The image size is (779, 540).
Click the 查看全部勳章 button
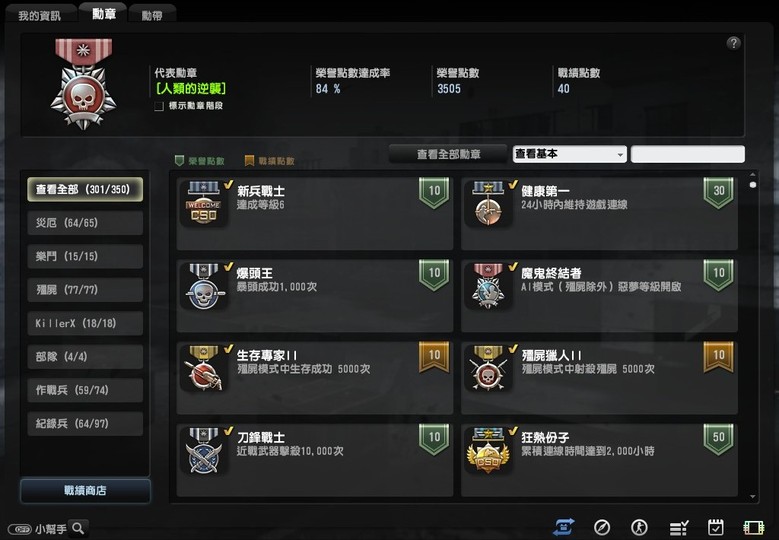449,154
